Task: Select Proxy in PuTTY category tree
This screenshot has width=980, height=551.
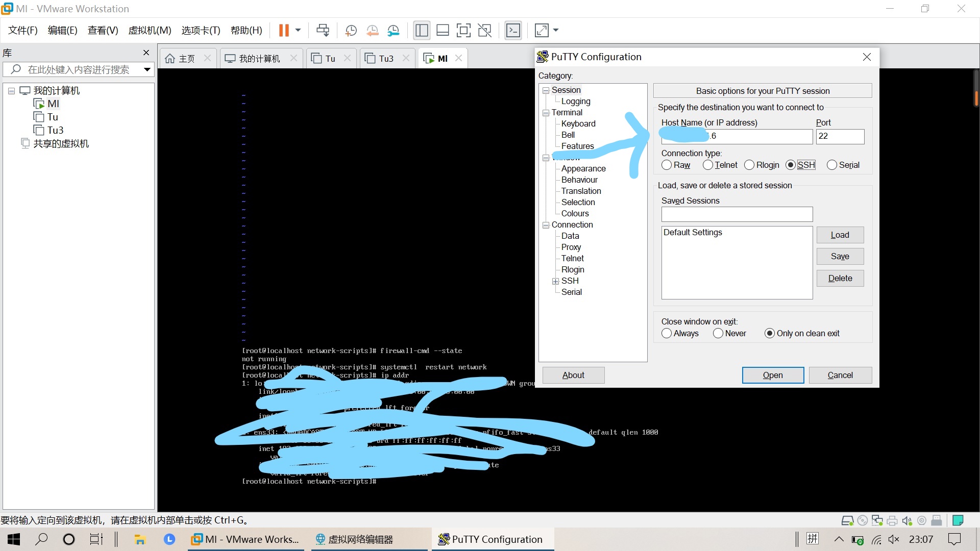Action: (x=571, y=247)
